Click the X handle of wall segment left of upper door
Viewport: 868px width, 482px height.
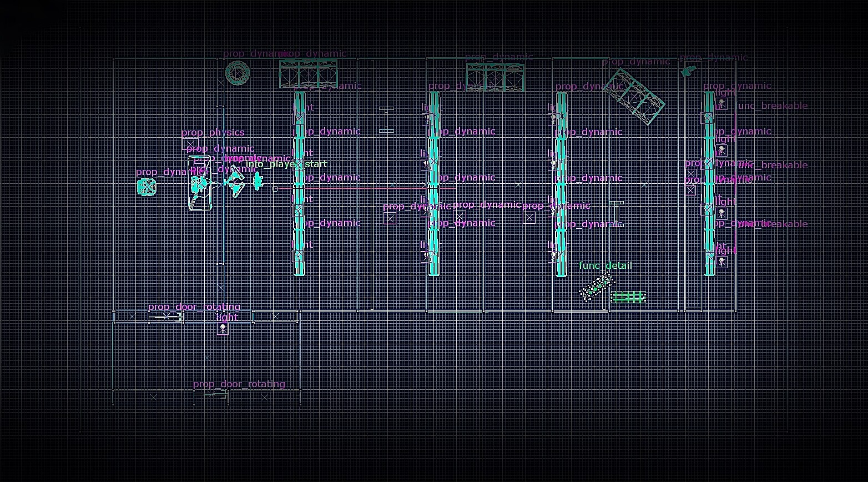[132, 316]
